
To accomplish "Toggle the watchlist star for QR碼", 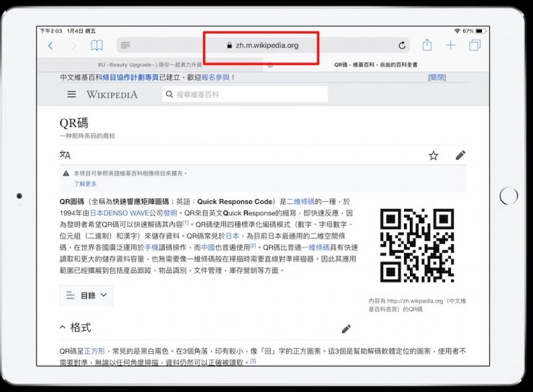I will (x=434, y=155).
